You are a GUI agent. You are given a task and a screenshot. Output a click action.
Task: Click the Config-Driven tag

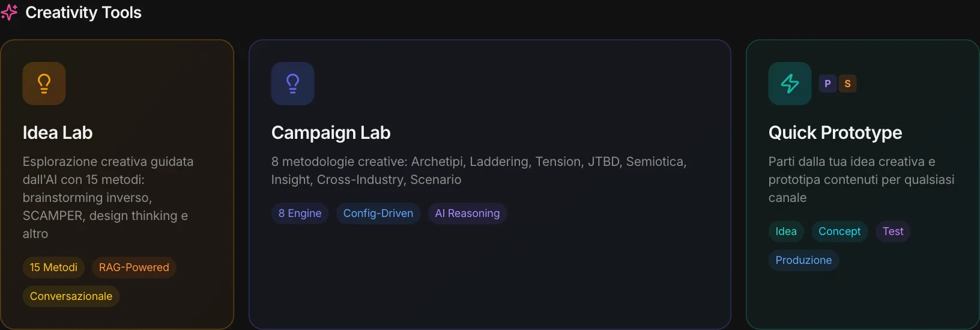[378, 213]
